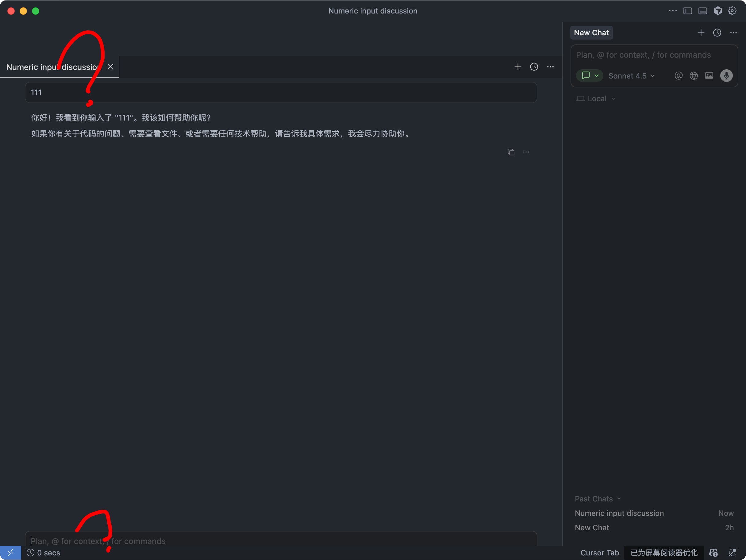The image size is (746, 560).
Task: Copy the assistant's reply message
Action: [x=511, y=152]
